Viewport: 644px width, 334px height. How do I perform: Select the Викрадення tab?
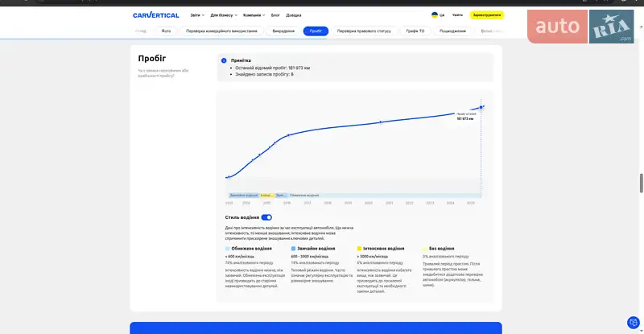(283, 31)
